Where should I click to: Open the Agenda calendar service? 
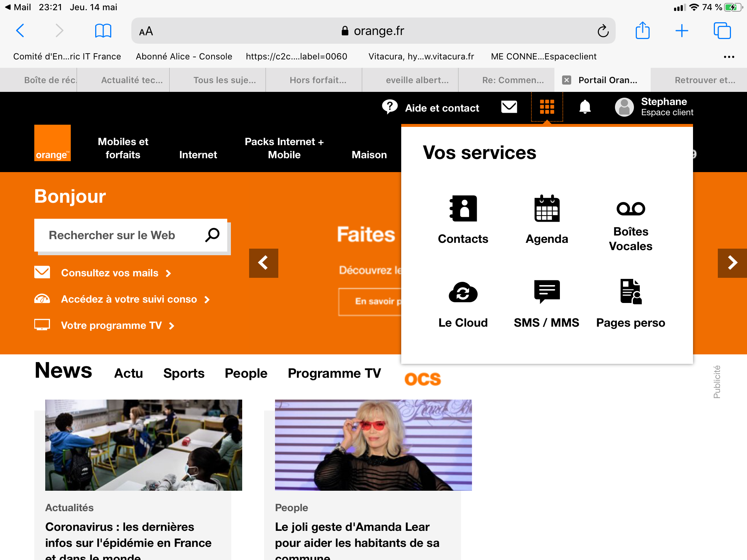547,219
